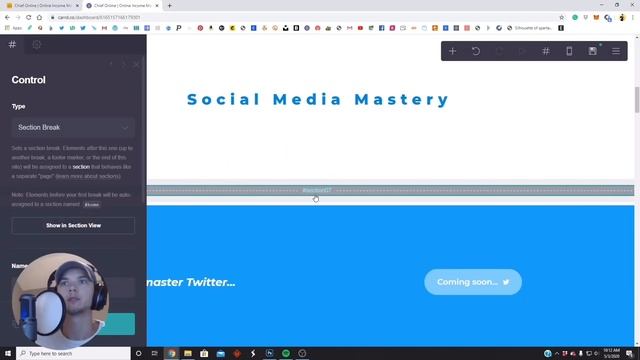
Task: Open the notification center on the taskbar
Action: pyautogui.click(x=629, y=353)
